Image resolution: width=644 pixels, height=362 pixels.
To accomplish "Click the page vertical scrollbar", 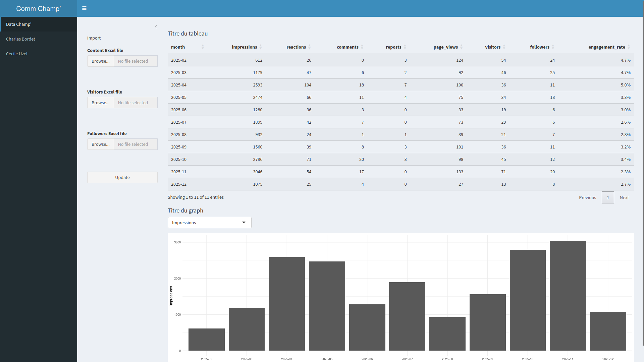I will coord(643,173).
